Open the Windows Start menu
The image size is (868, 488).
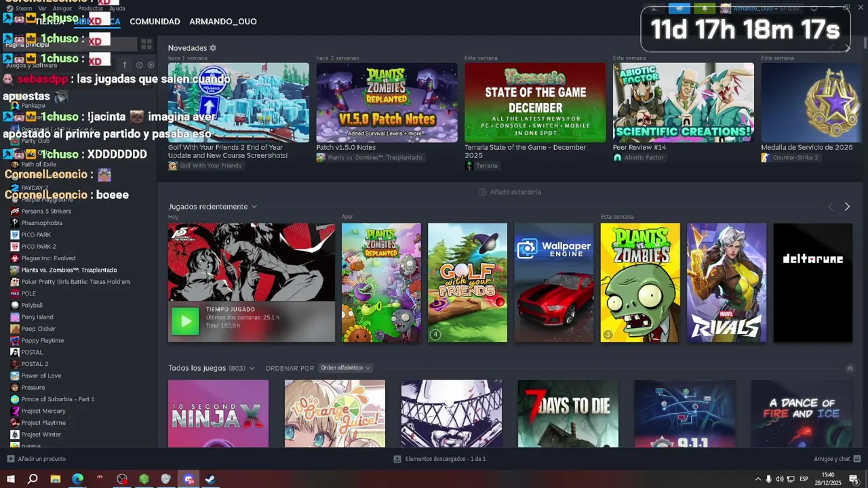tap(10, 479)
